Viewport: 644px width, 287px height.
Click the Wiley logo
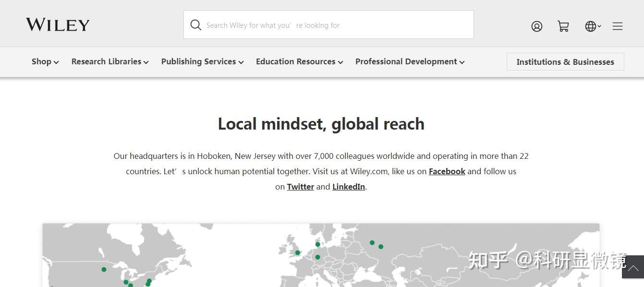(57, 24)
